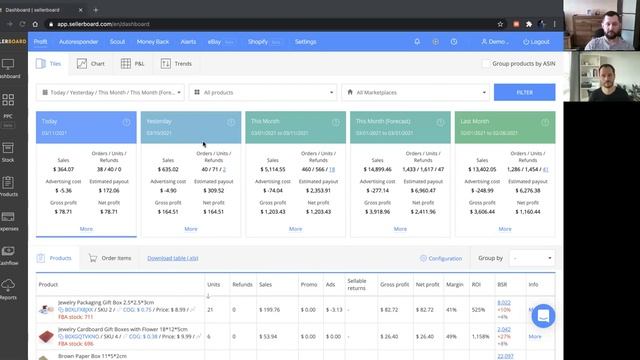640x360 pixels.
Task: Switch to the Tiles view tab
Action: coord(49,64)
